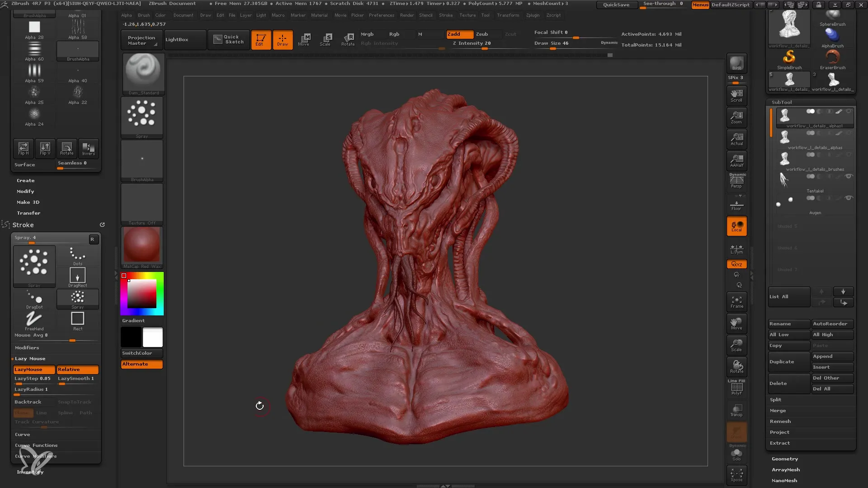Select the Scale tool in toolbar
Image resolution: width=868 pixels, height=488 pixels.
pos(325,39)
